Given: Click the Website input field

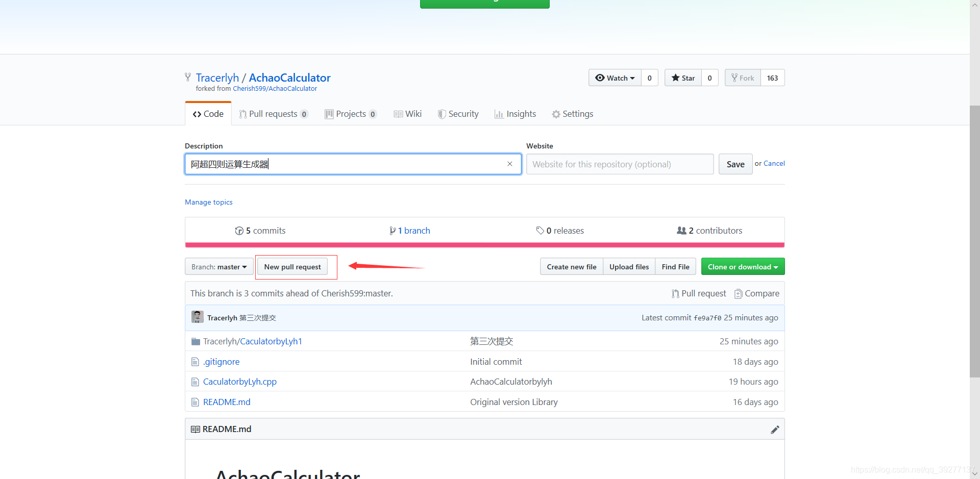Looking at the screenshot, I should click(620, 164).
